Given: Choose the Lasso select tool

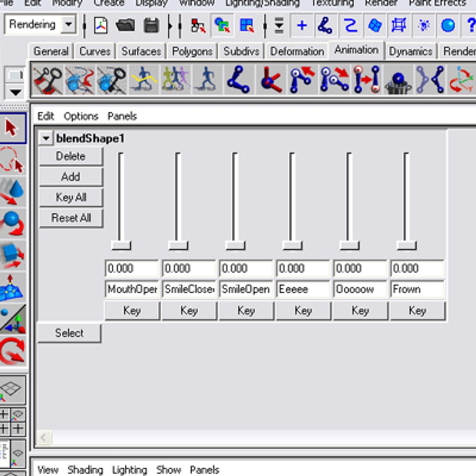Looking at the screenshot, I should [x=12, y=160].
